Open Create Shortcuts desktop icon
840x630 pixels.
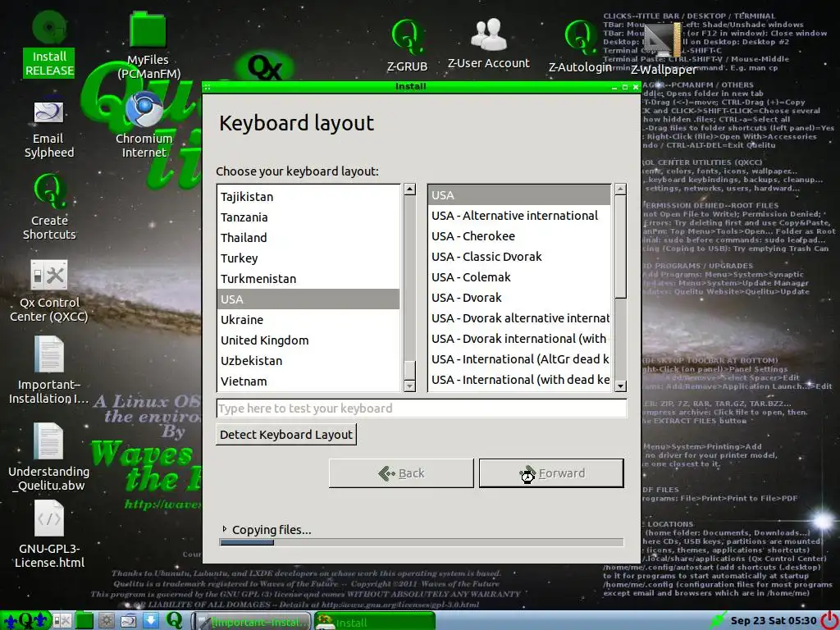[x=49, y=206]
